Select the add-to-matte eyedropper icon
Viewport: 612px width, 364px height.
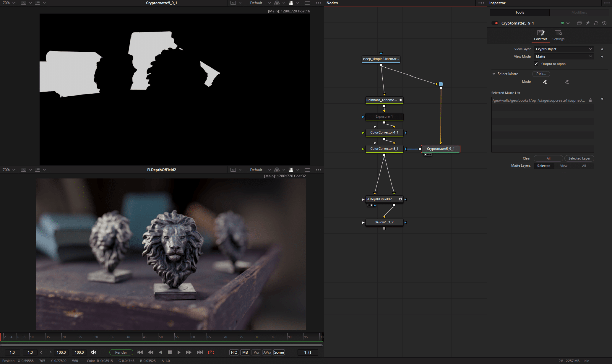click(x=544, y=82)
